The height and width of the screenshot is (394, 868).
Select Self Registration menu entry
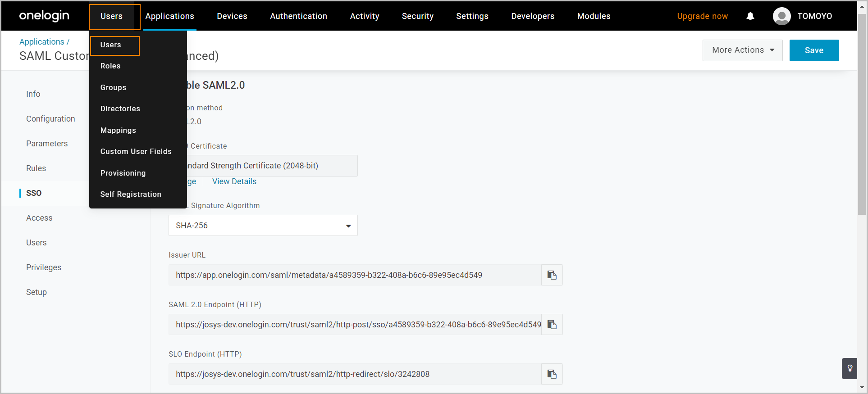point(131,195)
